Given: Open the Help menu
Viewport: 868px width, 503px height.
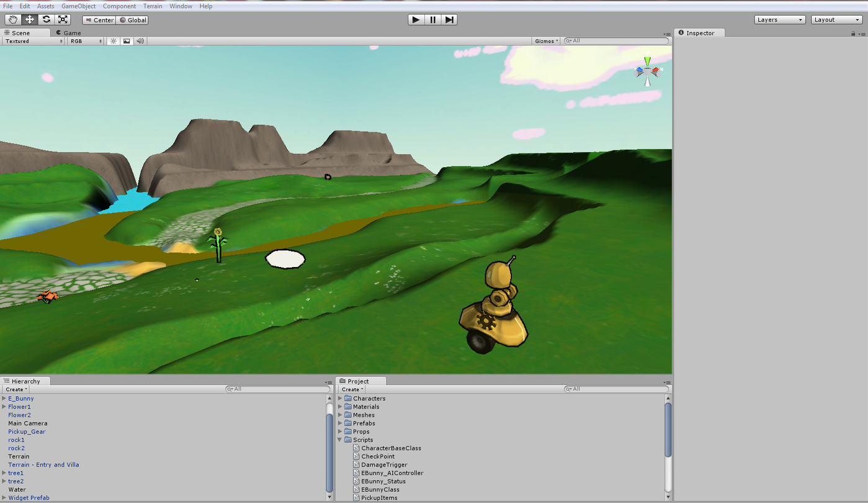Looking at the screenshot, I should tap(206, 6).
